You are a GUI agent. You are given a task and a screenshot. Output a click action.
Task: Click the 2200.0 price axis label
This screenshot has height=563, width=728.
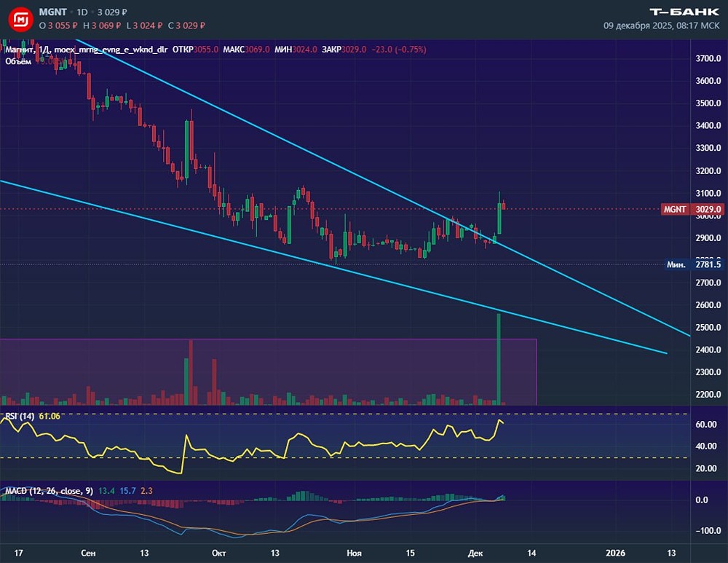(x=708, y=394)
